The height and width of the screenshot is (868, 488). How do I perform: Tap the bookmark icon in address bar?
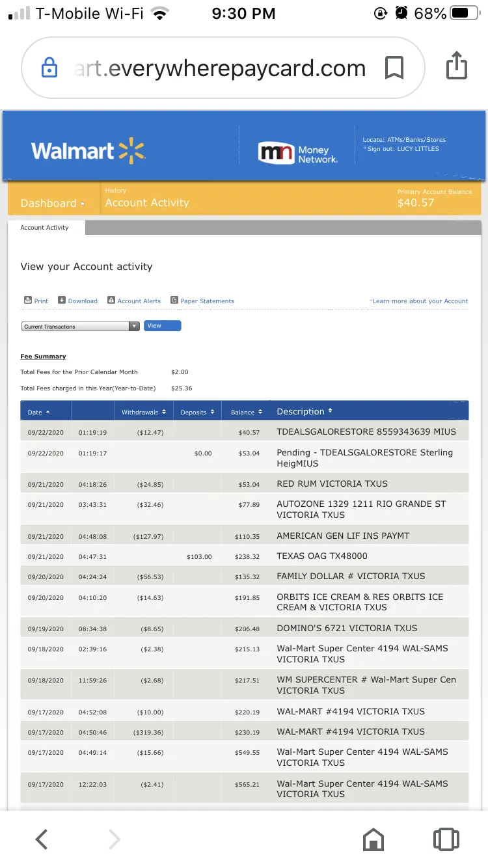point(394,68)
